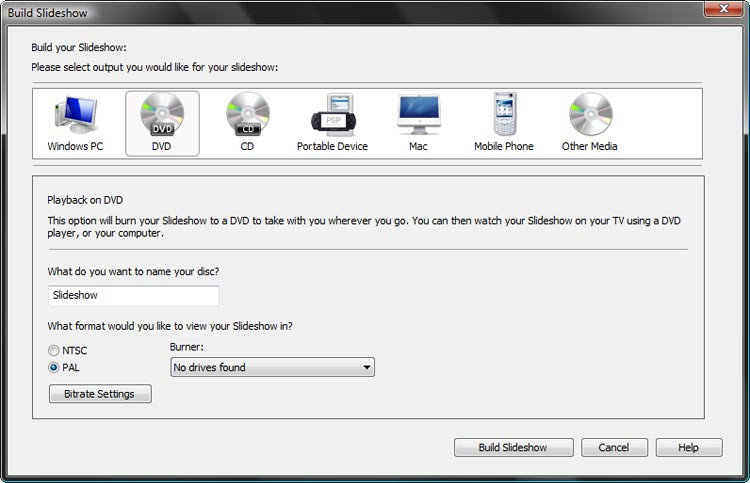Select the NTSC format radio button

(54, 351)
